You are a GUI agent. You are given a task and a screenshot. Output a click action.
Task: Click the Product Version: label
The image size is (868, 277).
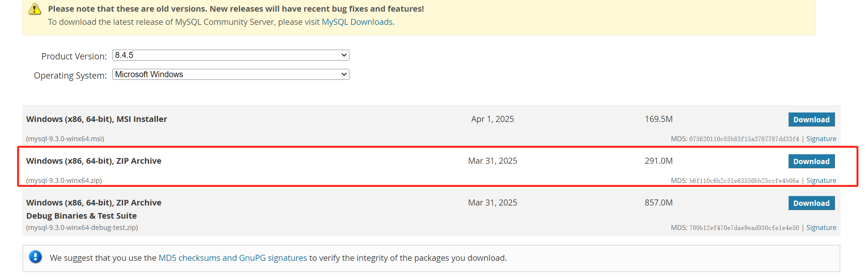click(74, 56)
